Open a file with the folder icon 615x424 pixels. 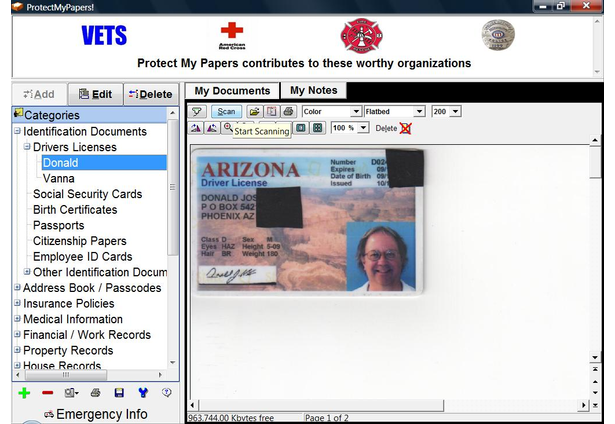pyautogui.click(x=254, y=112)
